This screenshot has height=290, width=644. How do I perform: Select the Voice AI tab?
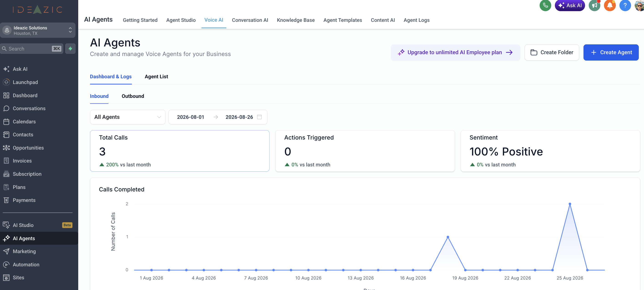coord(214,20)
